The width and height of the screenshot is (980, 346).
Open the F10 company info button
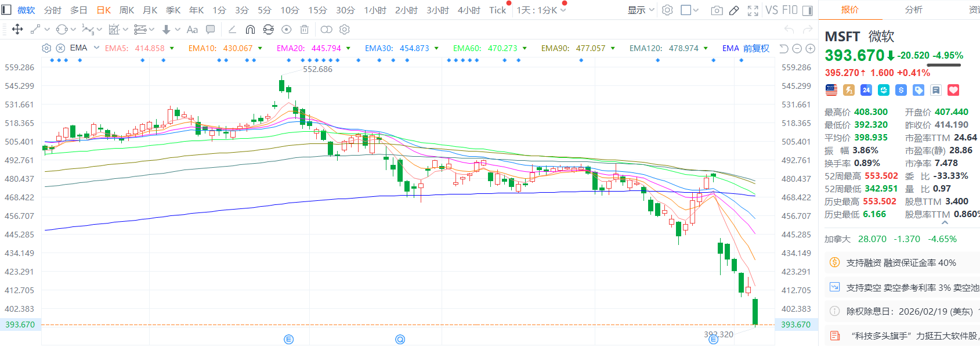tap(790, 10)
